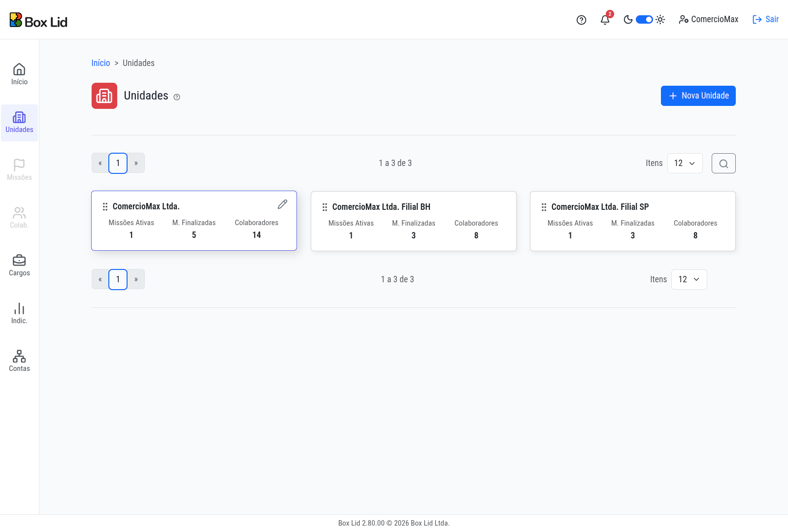The height and width of the screenshot is (532, 788).
Task: Click the moon dark mode icon
Action: (x=628, y=20)
